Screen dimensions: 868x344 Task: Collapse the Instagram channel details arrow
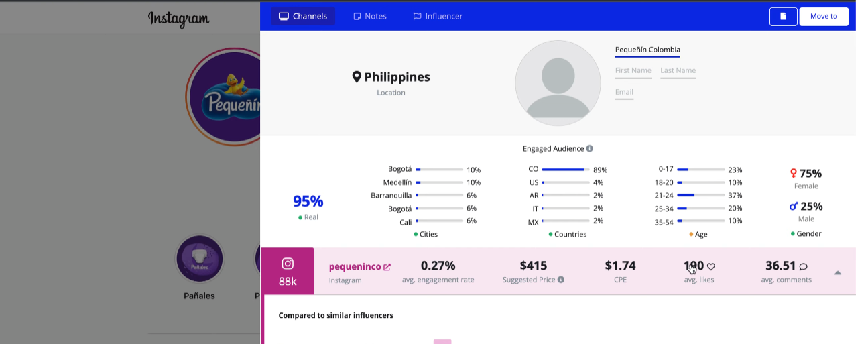pos(838,272)
